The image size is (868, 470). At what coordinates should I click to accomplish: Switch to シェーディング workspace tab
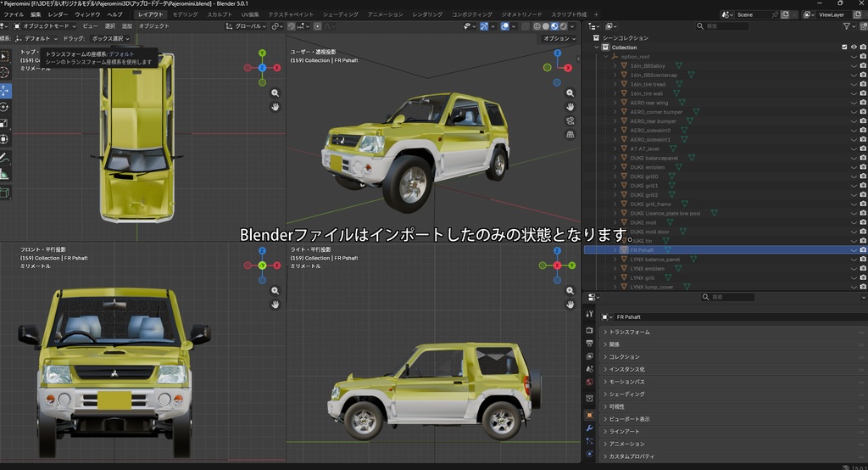click(341, 14)
